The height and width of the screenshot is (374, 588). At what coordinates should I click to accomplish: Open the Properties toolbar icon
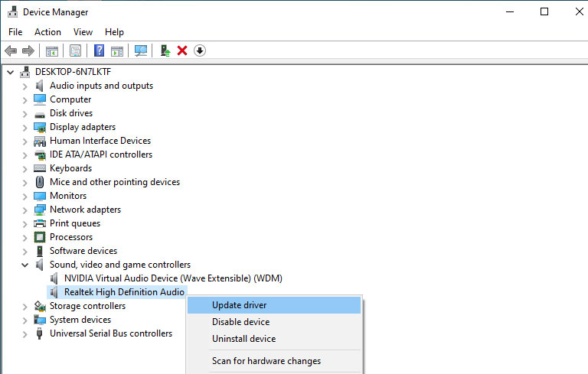point(75,50)
